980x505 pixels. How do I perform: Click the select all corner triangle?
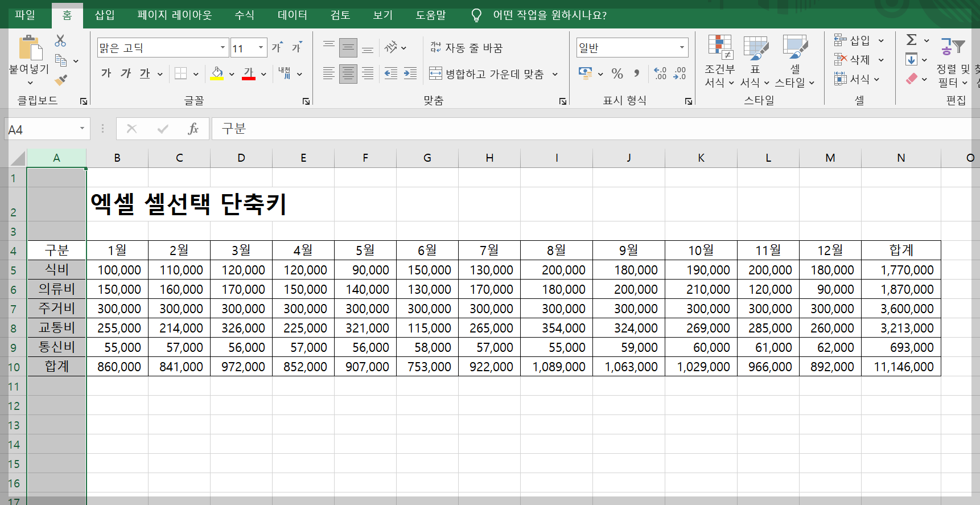(x=18, y=158)
